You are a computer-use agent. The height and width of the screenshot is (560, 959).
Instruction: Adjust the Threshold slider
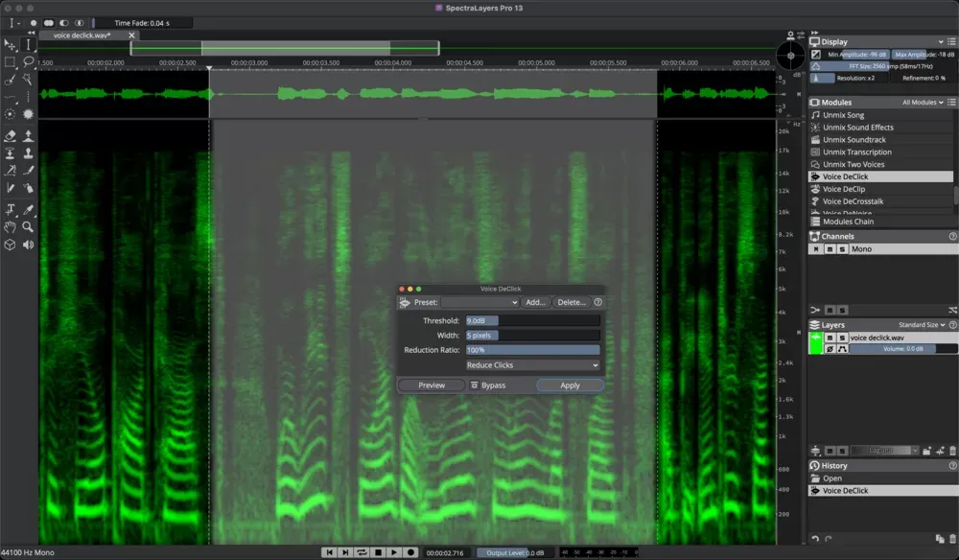tap(532, 320)
